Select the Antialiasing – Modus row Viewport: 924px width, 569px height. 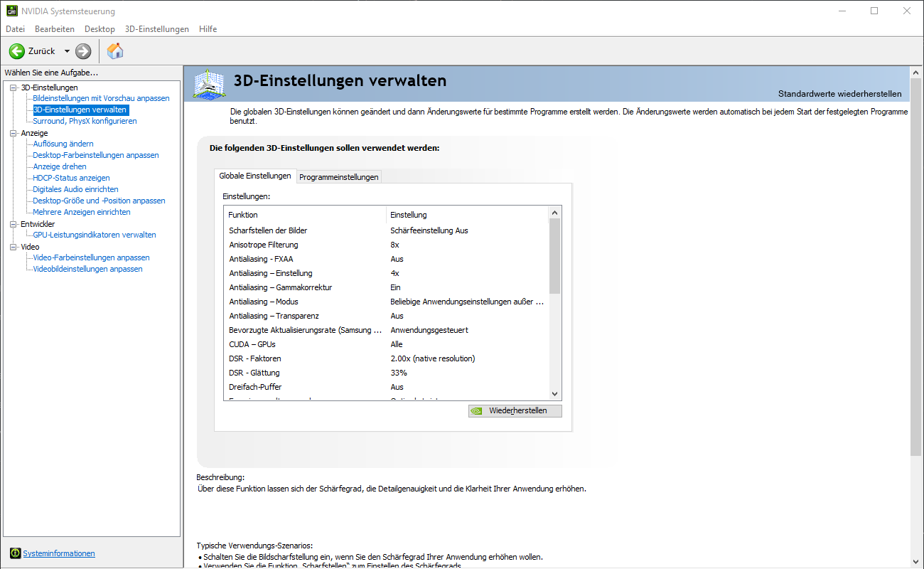(387, 302)
